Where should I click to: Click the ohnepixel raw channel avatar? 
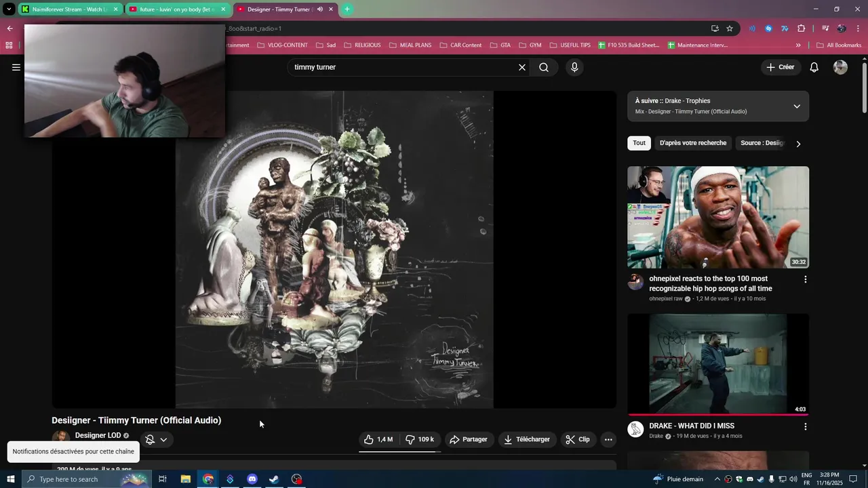[635, 282]
